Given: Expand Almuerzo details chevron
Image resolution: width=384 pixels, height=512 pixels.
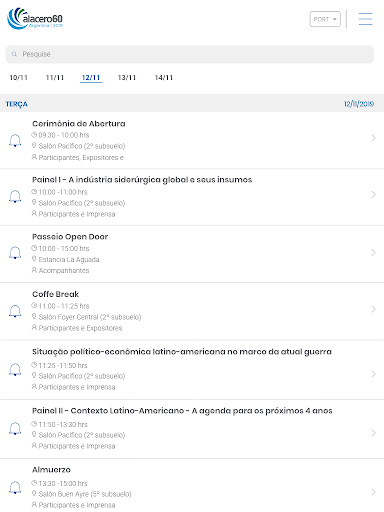Looking at the screenshot, I should coord(373,492).
